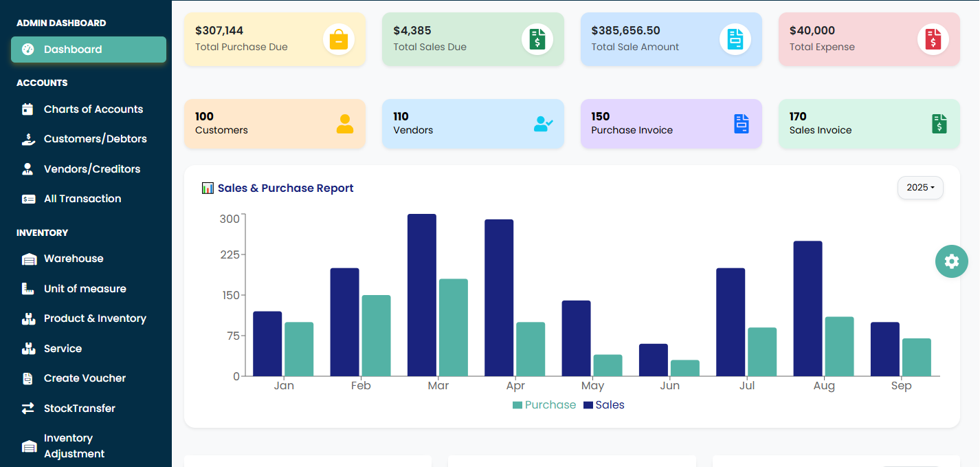Toggle the Purchase series in chart legend
The image size is (980, 467).
(x=544, y=404)
